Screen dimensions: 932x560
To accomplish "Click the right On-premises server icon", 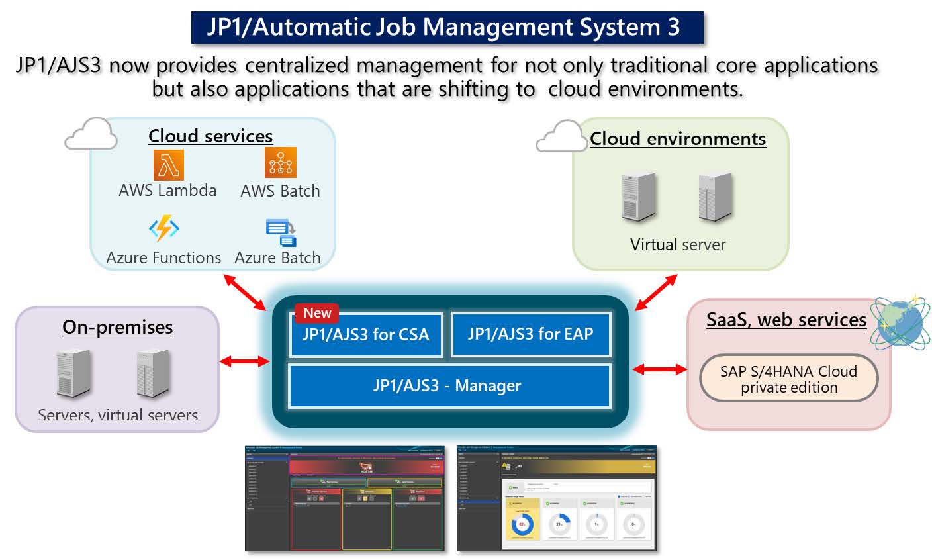I will [x=154, y=374].
